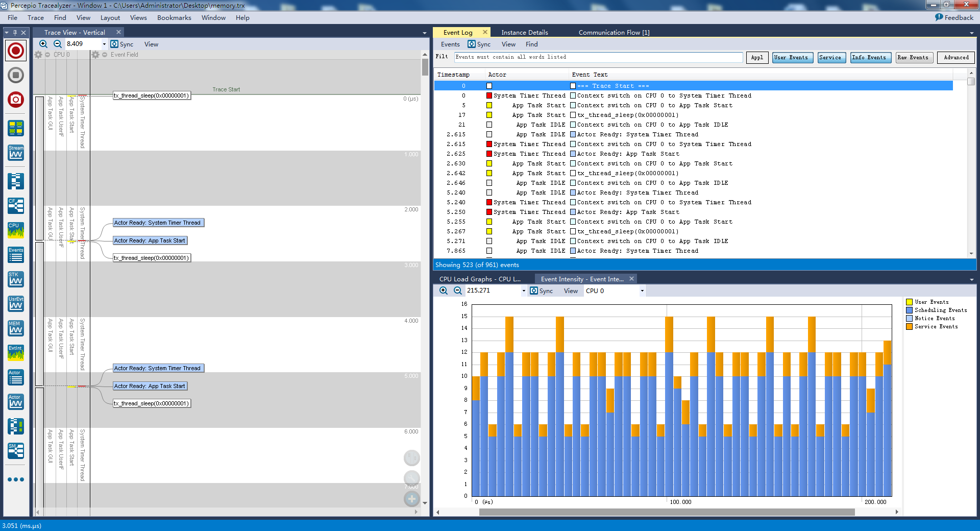Click the Advanced filter button

pos(955,58)
